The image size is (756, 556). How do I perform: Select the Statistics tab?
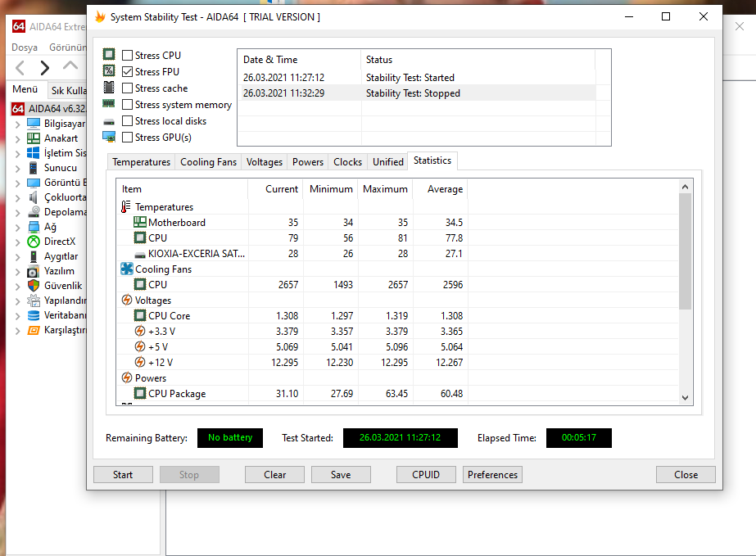pyautogui.click(x=432, y=160)
